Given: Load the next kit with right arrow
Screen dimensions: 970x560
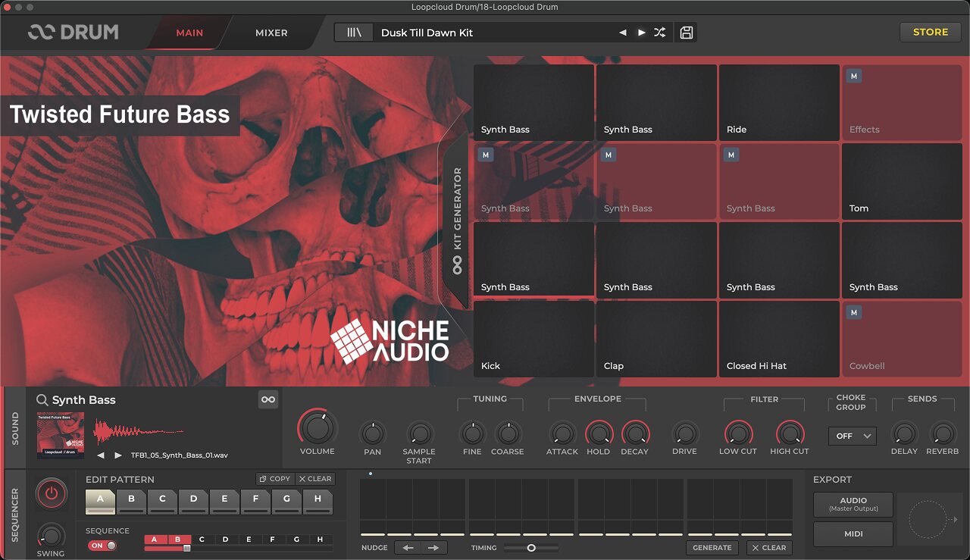Looking at the screenshot, I should coord(641,33).
